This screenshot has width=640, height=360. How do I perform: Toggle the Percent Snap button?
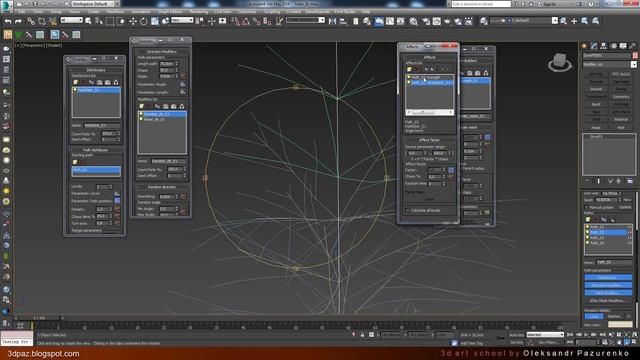(256, 21)
